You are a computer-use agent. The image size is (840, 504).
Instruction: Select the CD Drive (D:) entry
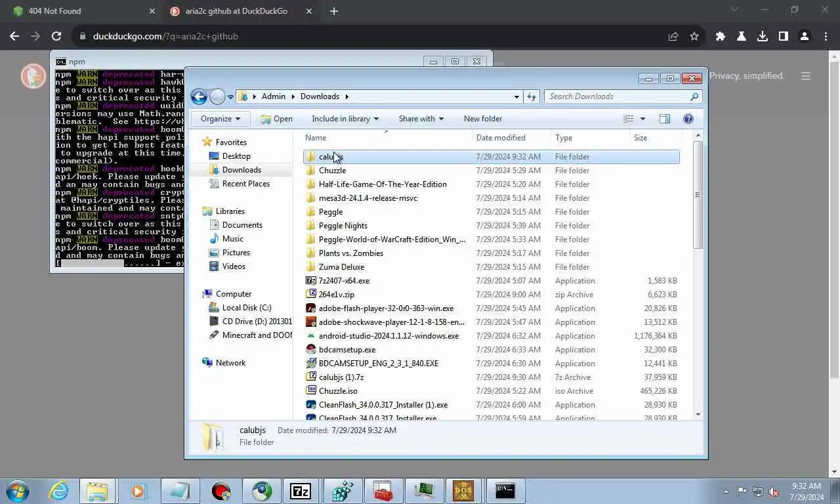pyautogui.click(x=250, y=322)
